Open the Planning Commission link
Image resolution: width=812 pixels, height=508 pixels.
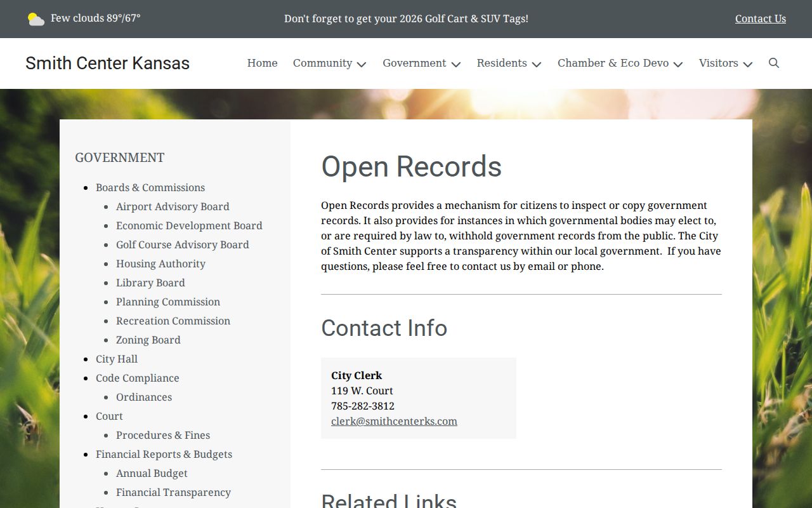click(x=168, y=302)
